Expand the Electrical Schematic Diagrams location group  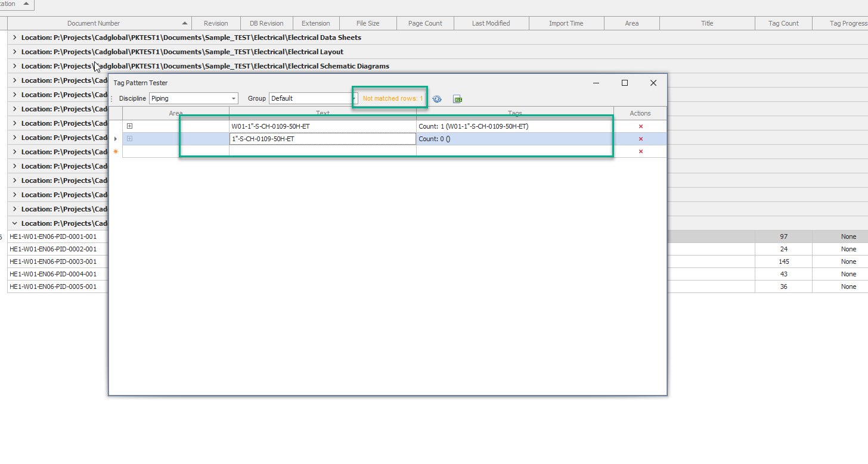tap(14, 66)
